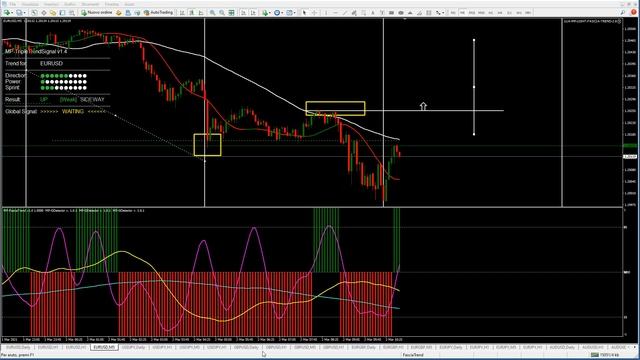Toggle the AutoTrading button
This screenshot has width=640, height=360.
pyautogui.click(x=159, y=13)
